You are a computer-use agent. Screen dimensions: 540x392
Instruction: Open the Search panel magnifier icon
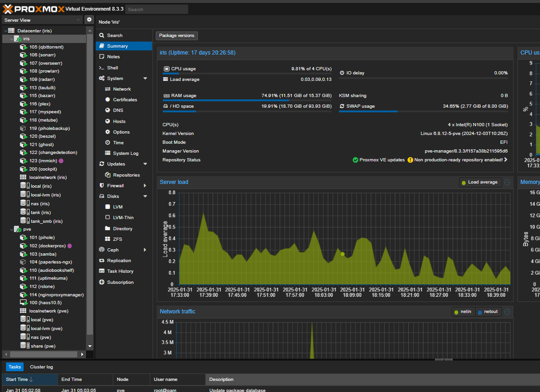coord(102,35)
